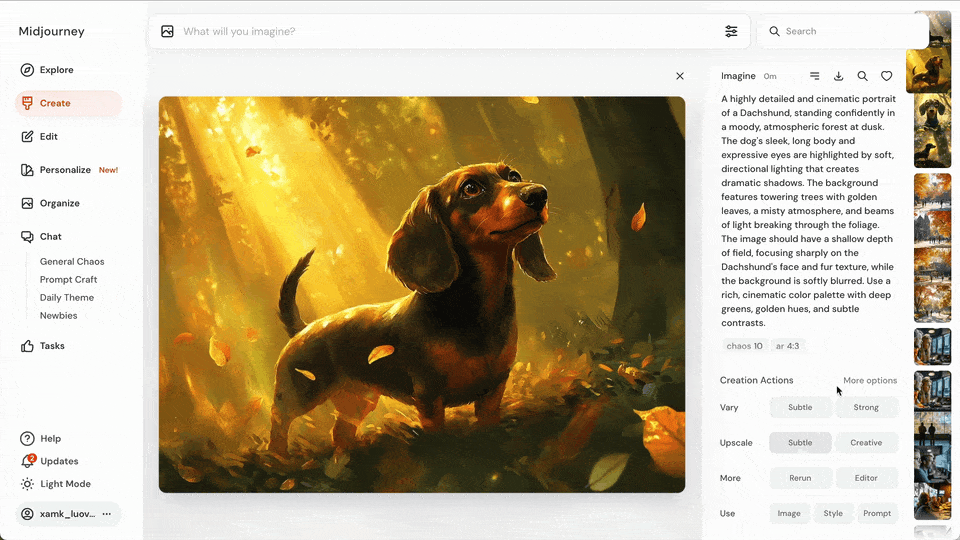Click the settings sliders icon in prompt bar
Screen dimensions: 960x540
[731, 31]
